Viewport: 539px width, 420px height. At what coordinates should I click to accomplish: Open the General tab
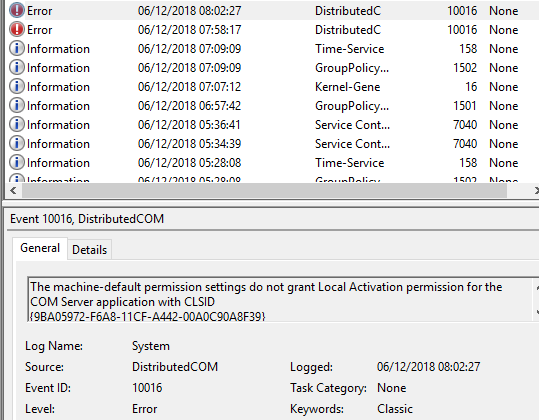click(x=40, y=248)
